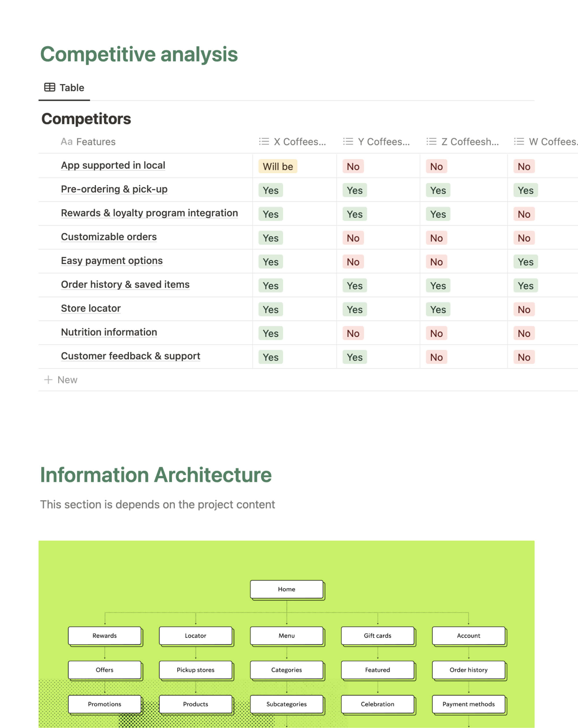The image size is (578, 728).
Task: Click the Payment methods box in the diagram
Action: pyautogui.click(x=468, y=704)
